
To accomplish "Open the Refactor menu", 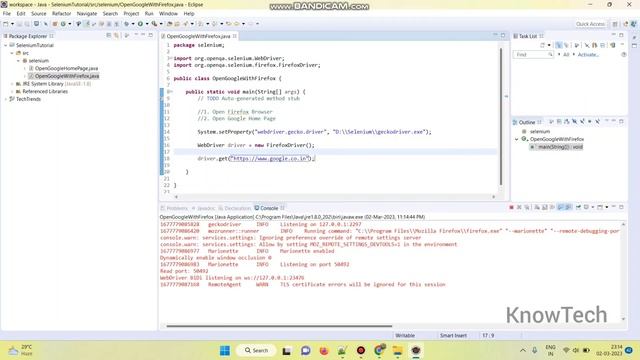I will coord(62,13).
